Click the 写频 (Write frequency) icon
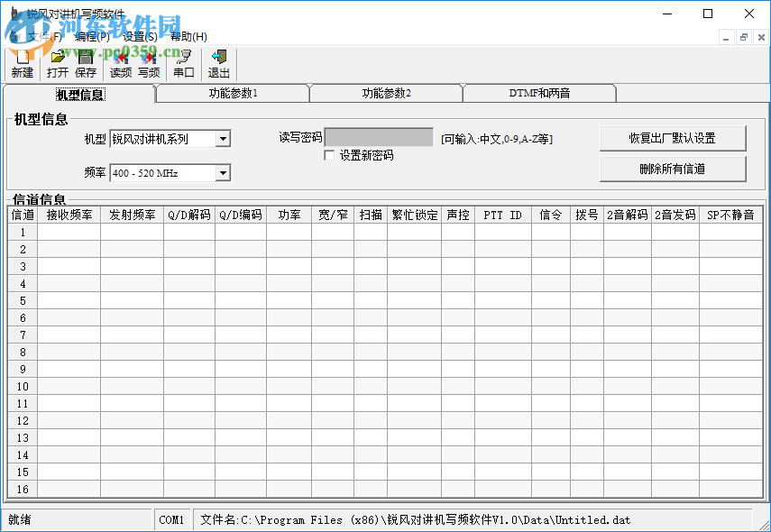This screenshot has width=771, height=532. pos(147,63)
